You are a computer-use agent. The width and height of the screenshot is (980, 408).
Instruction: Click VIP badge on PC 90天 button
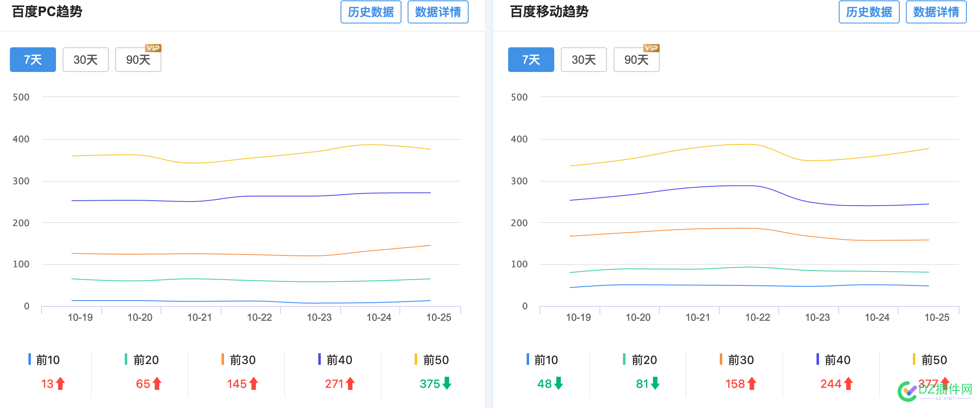coord(153,48)
